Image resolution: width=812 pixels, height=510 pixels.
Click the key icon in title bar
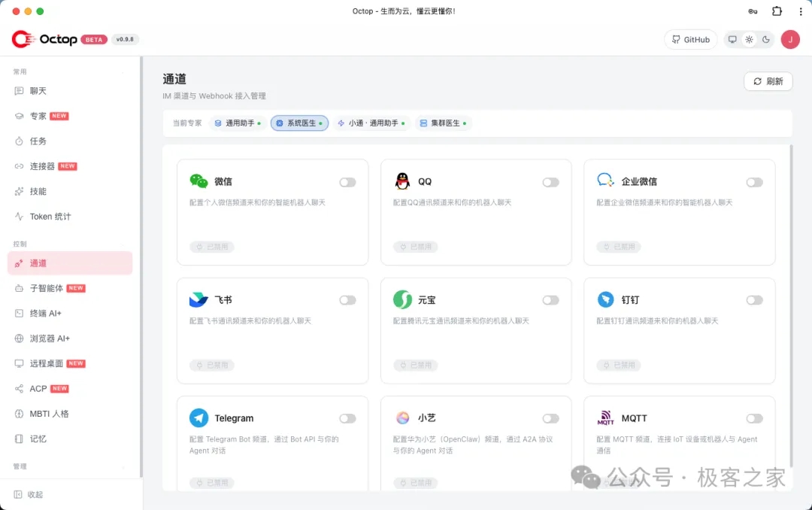[753, 11]
